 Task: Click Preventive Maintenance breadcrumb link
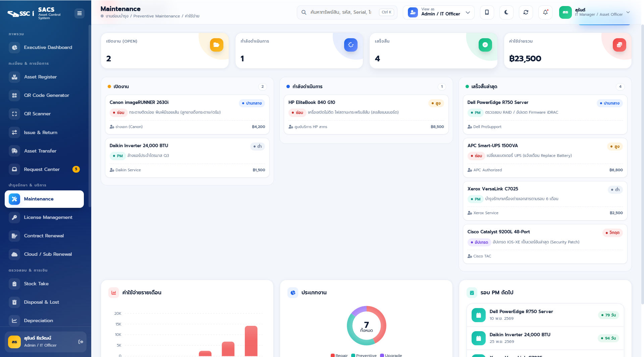[x=157, y=16]
